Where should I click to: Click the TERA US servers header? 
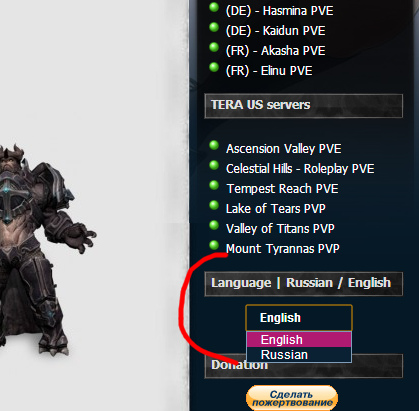point(304,106)
